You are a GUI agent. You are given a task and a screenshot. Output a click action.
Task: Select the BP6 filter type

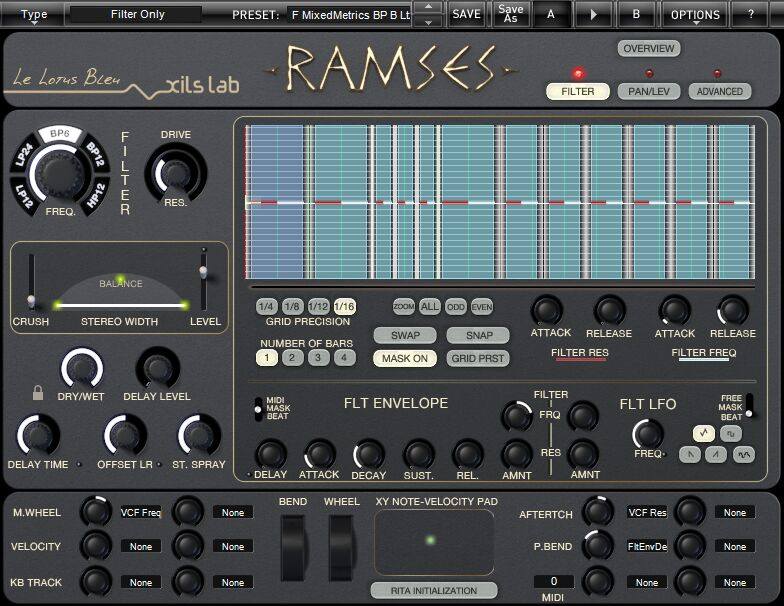(60, 134)
